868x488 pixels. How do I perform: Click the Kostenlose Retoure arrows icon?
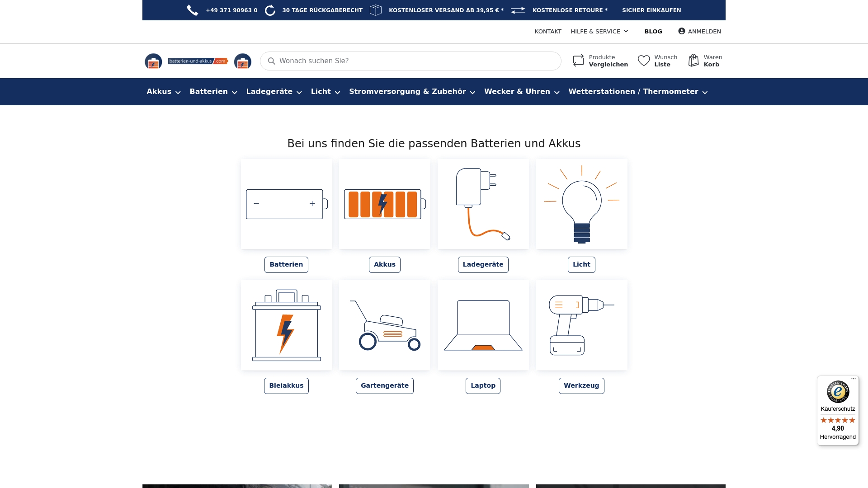pyautogui.click(x=518, y=10)
